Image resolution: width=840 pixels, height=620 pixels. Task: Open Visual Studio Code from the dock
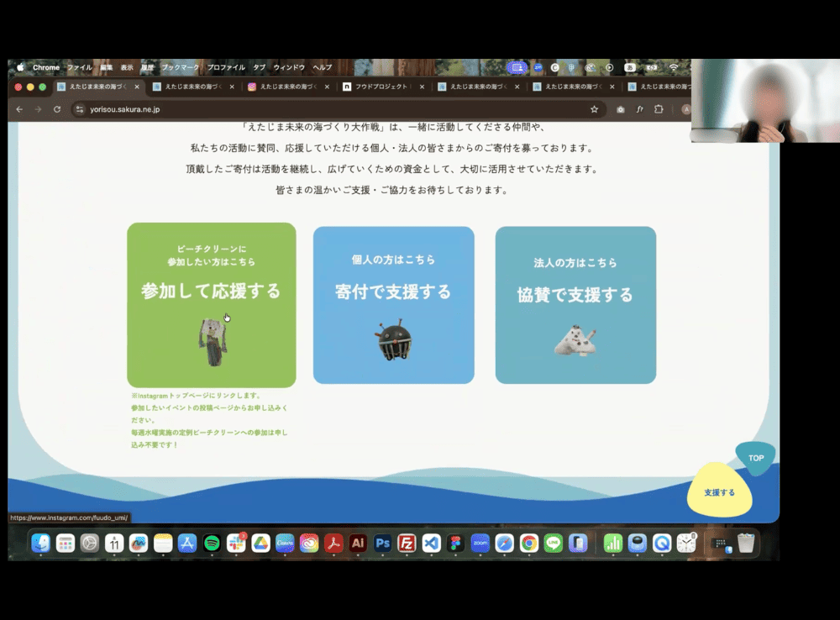coord(431,544)
